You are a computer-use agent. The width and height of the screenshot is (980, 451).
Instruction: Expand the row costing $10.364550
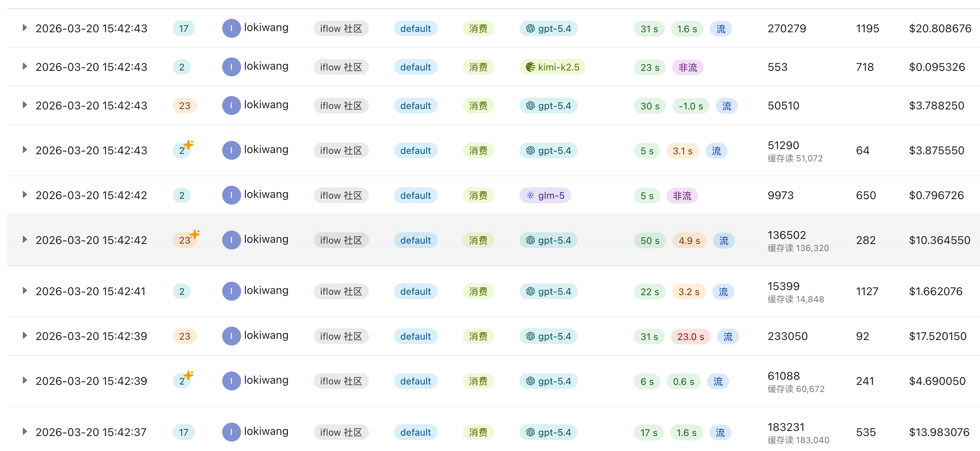(25, 240)
